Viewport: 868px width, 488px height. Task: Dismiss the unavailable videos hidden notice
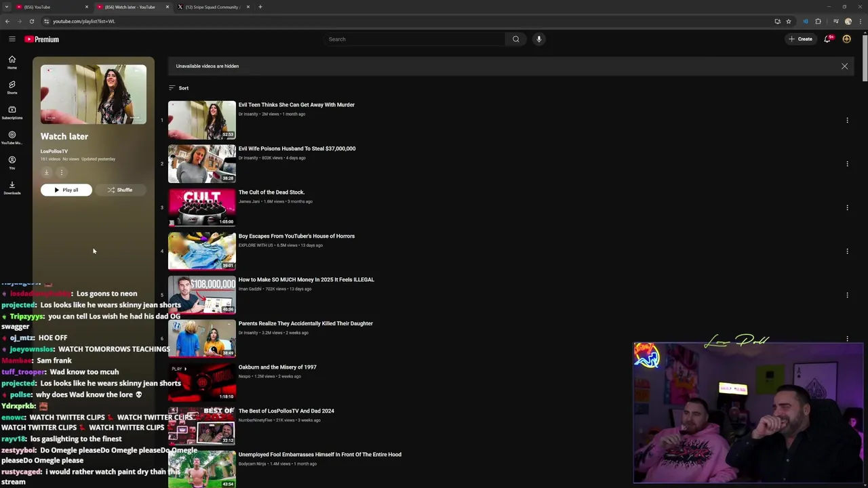tap(845, 66)
